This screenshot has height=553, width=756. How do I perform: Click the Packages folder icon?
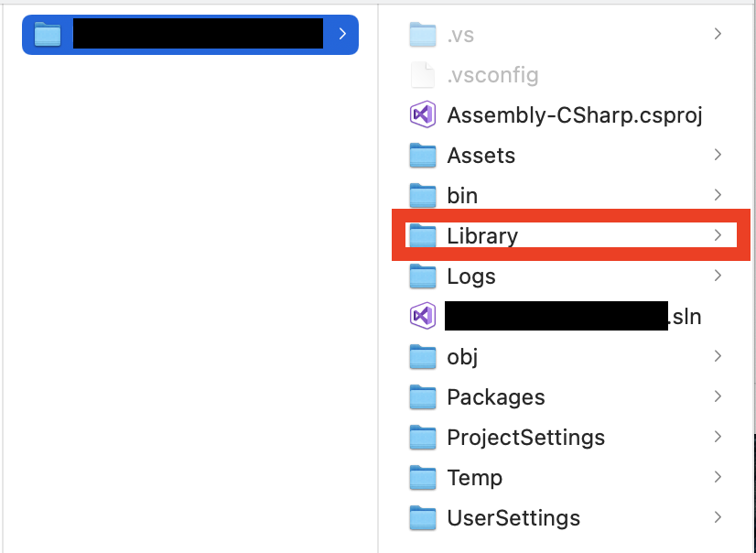point(422,397)
